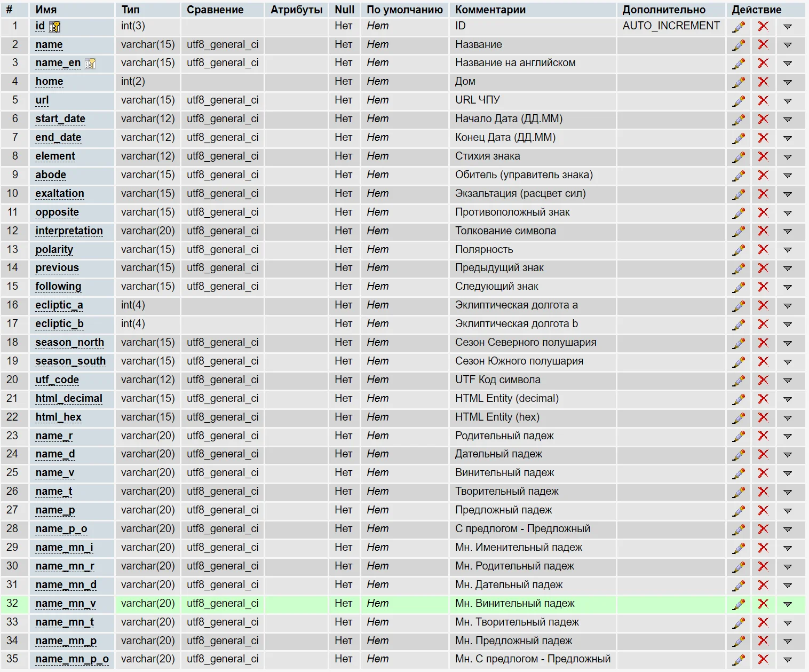This screenshot has width=809, height=672.
Task: Click the Тип column header
Action: coord(130,10)
